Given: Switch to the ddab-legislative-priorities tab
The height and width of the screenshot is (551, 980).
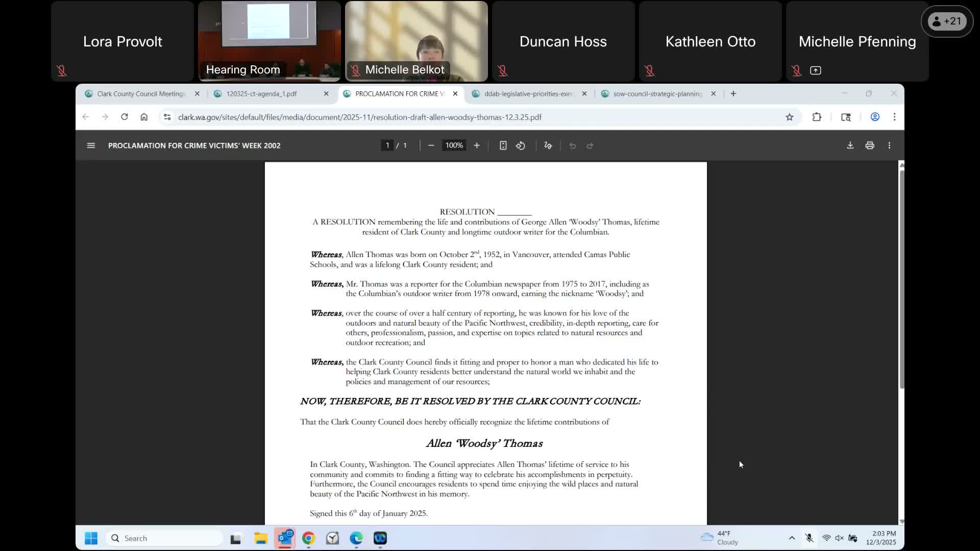Looking at the screenshot, I should (528, 93).
